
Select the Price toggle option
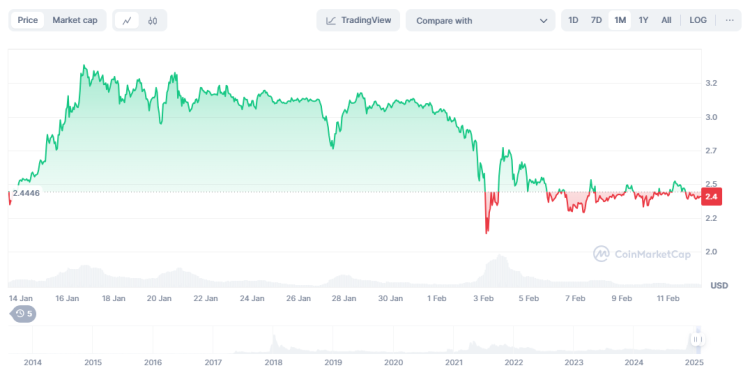28,20
